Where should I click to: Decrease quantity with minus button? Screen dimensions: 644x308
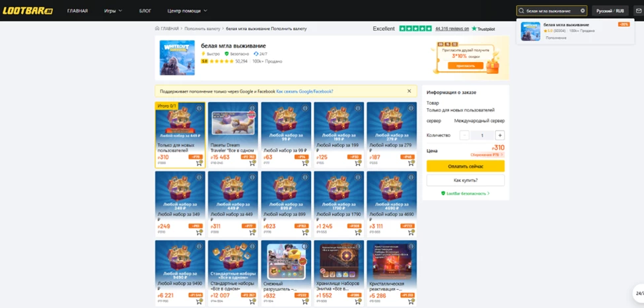pos(464,135)
